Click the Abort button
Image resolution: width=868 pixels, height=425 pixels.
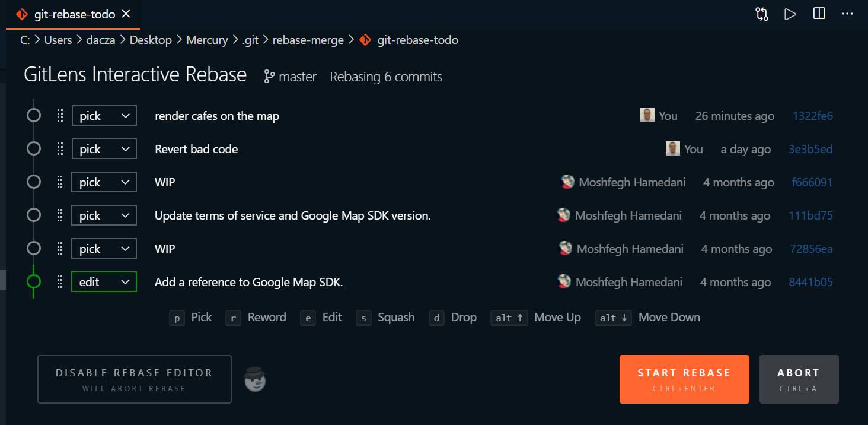[x=799, y=379]
